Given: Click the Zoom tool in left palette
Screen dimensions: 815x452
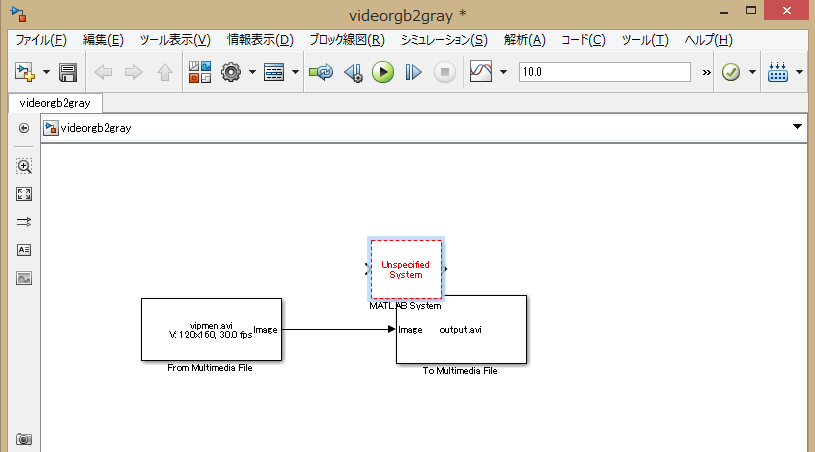Looking at the screenshot, I should coord(24,166).
